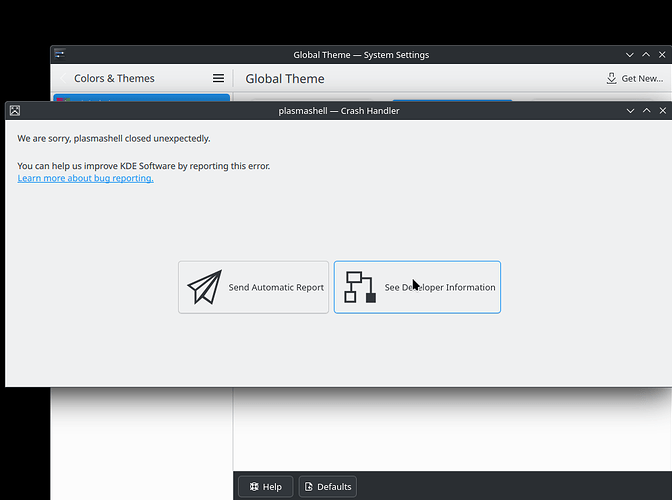Open Learn more about bug reporting link
The image size is (672, 500).
tap(85, 178)
